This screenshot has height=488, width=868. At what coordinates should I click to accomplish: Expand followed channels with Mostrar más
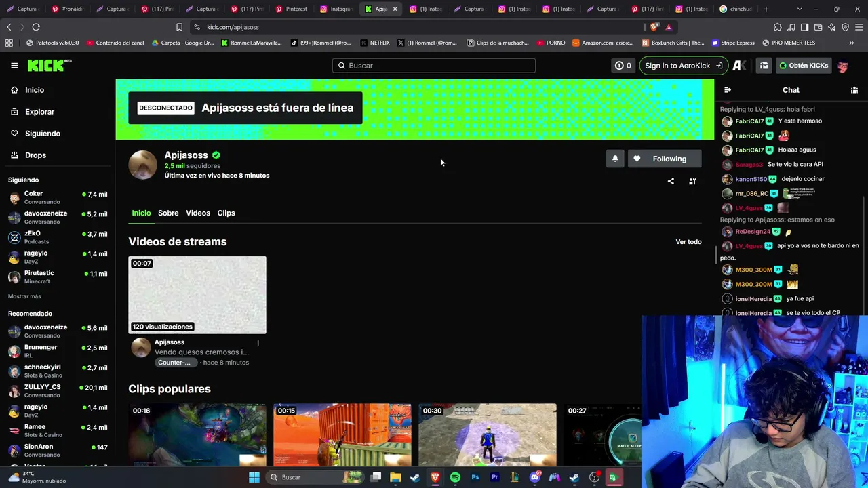pyautogui.click(x=24, y=296)
